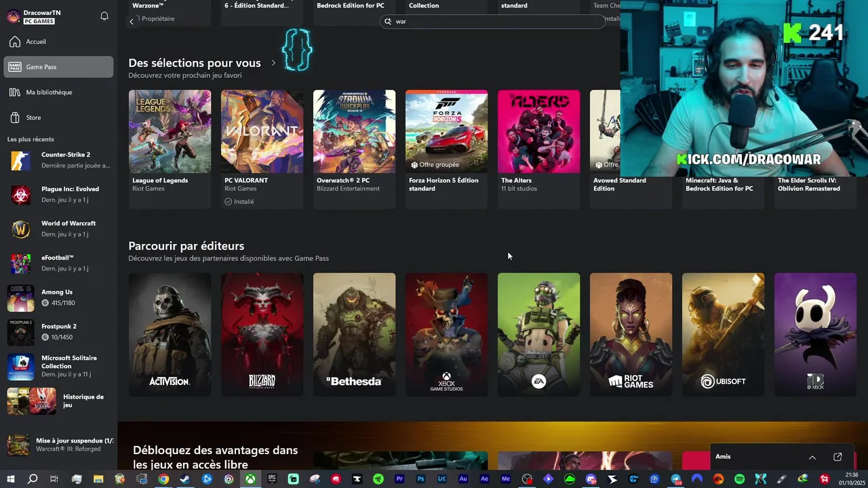
Task: Click 'Débloquez des avantages dans les jeux' banner text
Action: [x=216, y=457]
